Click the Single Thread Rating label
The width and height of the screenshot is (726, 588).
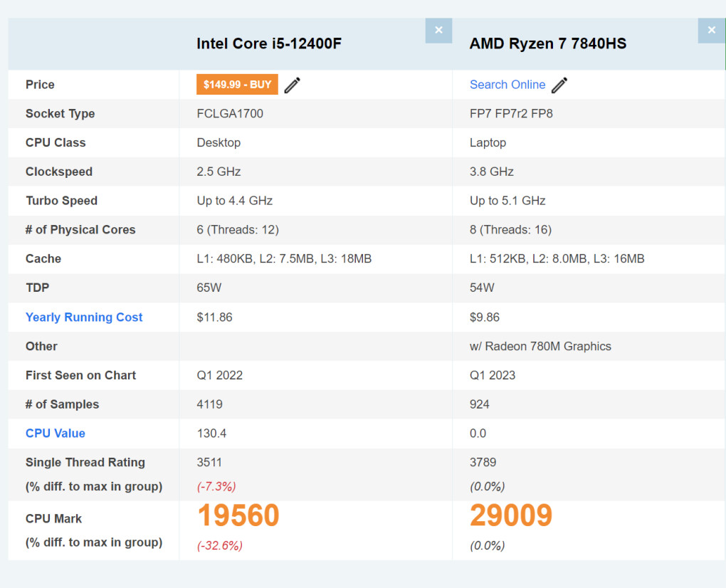click(85, 462)
